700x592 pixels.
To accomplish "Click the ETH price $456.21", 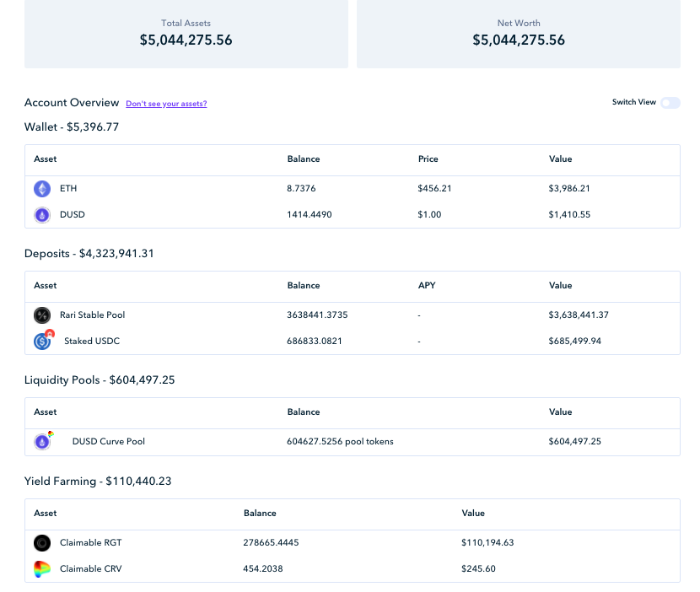I will (435, 188).
